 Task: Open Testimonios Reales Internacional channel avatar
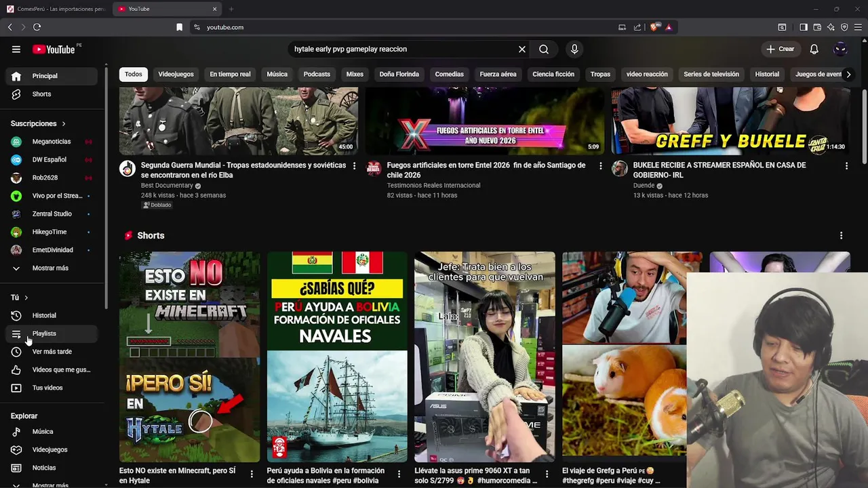click(x=374, y=169)
